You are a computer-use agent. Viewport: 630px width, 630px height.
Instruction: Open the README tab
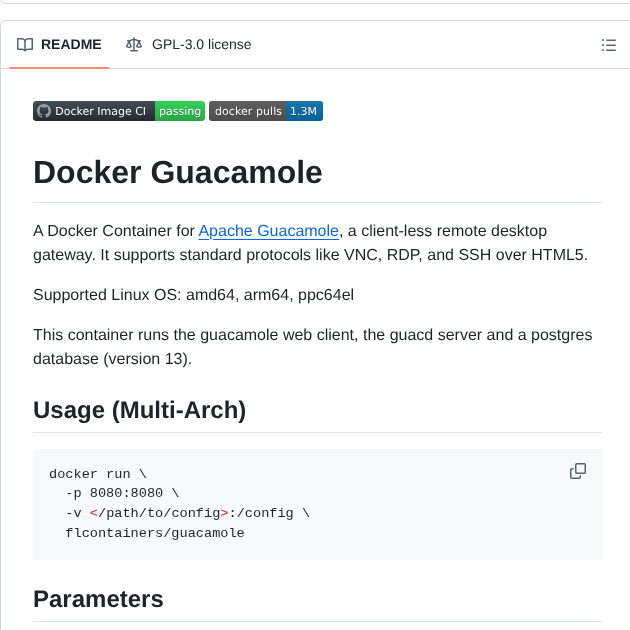click(x=59, y=45)
